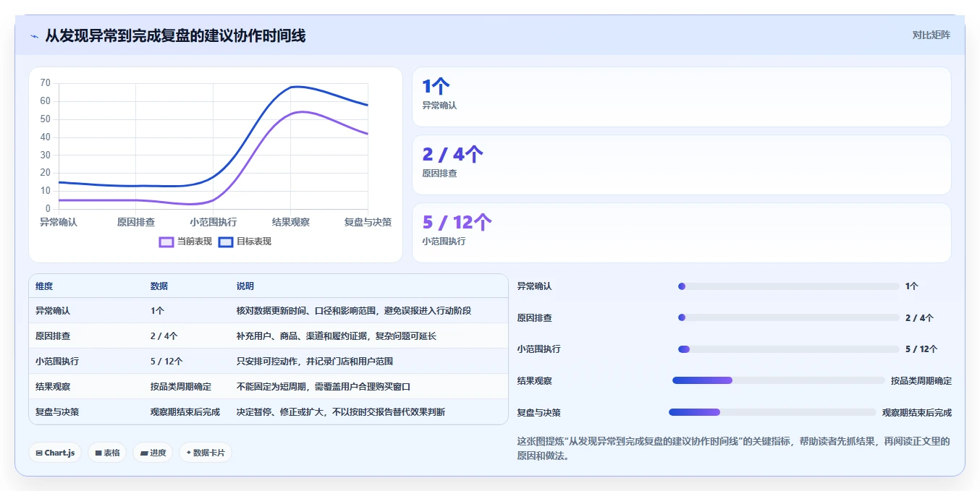Toggle the 当前表现 series via its purple legend swatch

(166, 242)
